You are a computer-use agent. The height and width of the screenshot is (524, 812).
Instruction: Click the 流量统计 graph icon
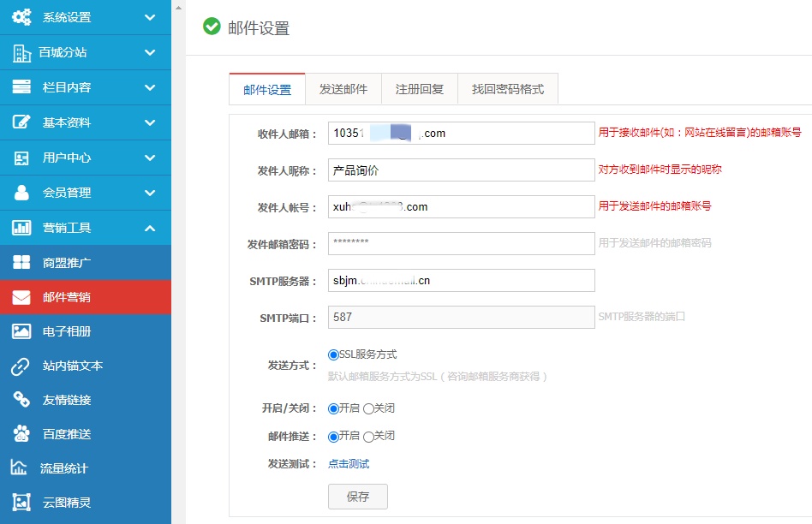(x=19, y=468)
